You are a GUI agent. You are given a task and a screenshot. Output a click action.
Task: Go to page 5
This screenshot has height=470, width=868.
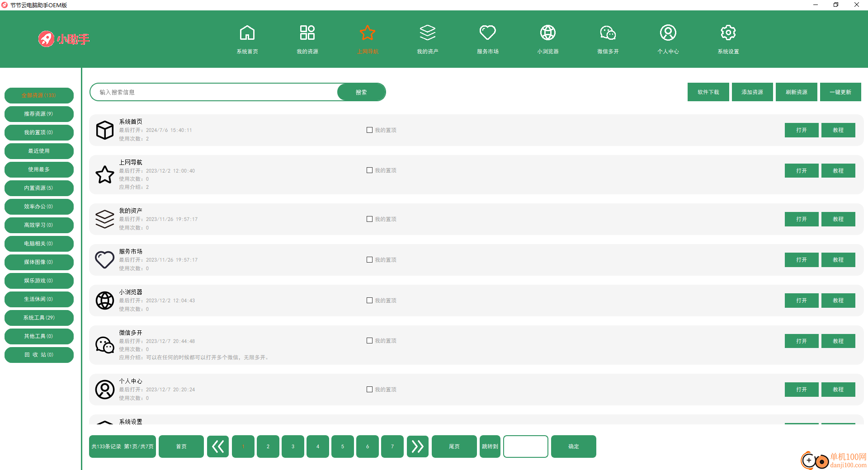(343, 446)
